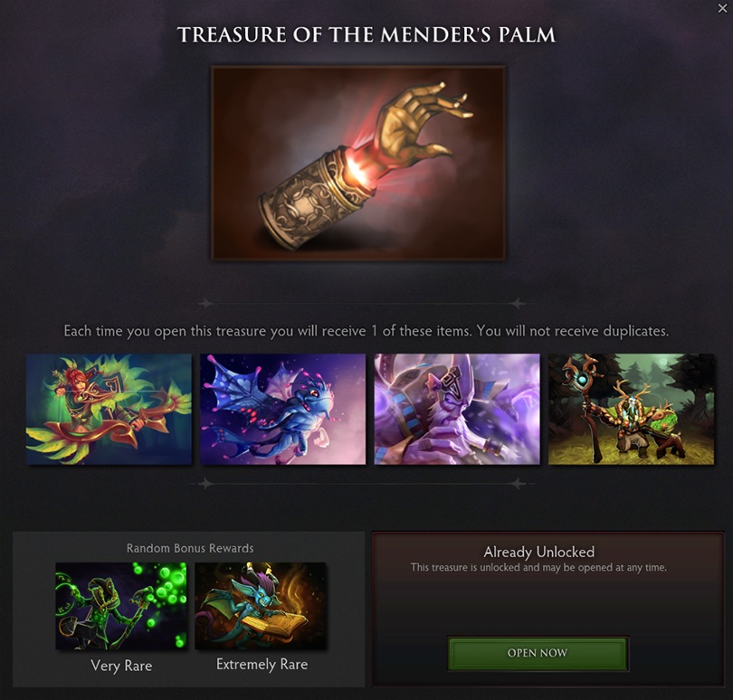Click the unlocked-and-may-be-opened status text
This screenshot has width=733, height=700.
coord(538,568)
